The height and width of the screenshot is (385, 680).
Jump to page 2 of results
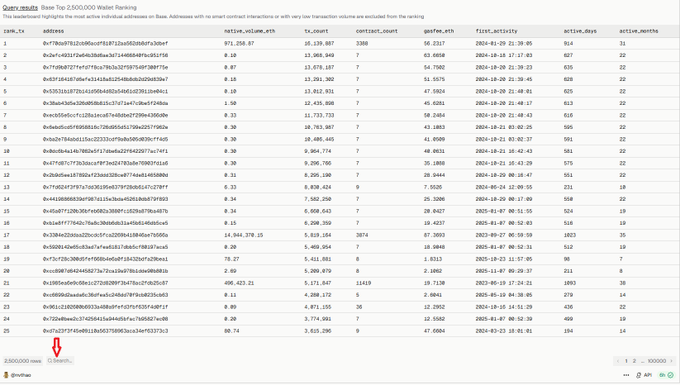click(x=634, y=361)
